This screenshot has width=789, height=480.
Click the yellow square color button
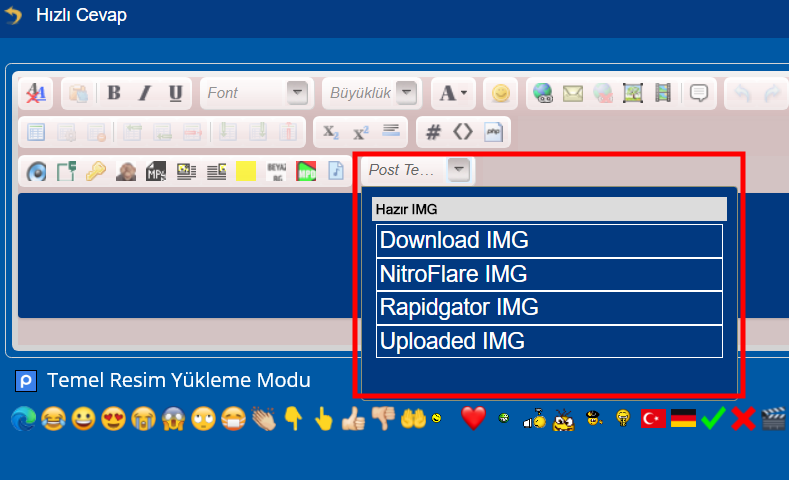[x=246, y=172]
